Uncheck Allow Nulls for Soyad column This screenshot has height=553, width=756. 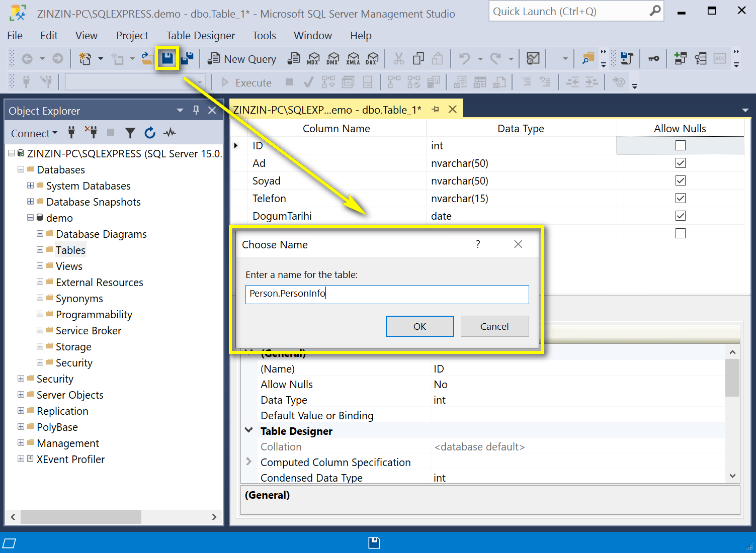pyautogui.click(x=681, y=180)
